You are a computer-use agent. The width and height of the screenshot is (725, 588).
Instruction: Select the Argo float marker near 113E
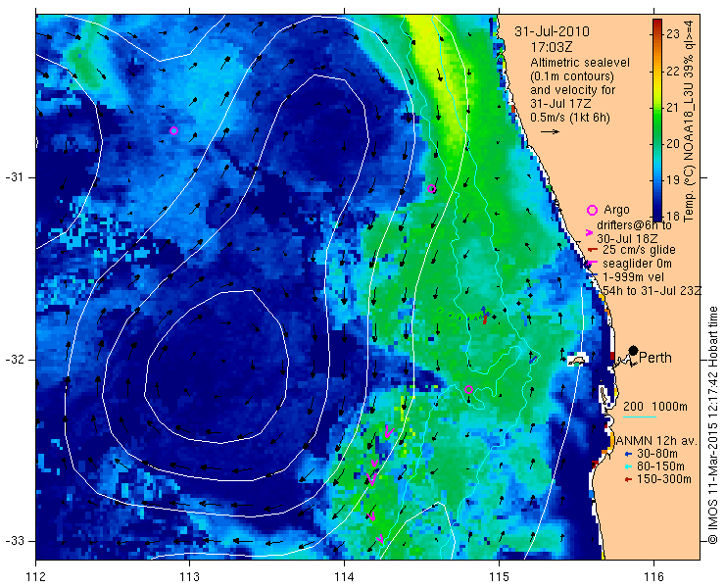[173, 131]
